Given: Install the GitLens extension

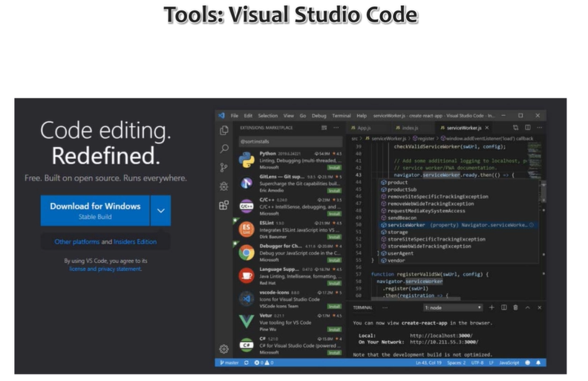Looking at the screenshot, I should [x=334, y=190].
